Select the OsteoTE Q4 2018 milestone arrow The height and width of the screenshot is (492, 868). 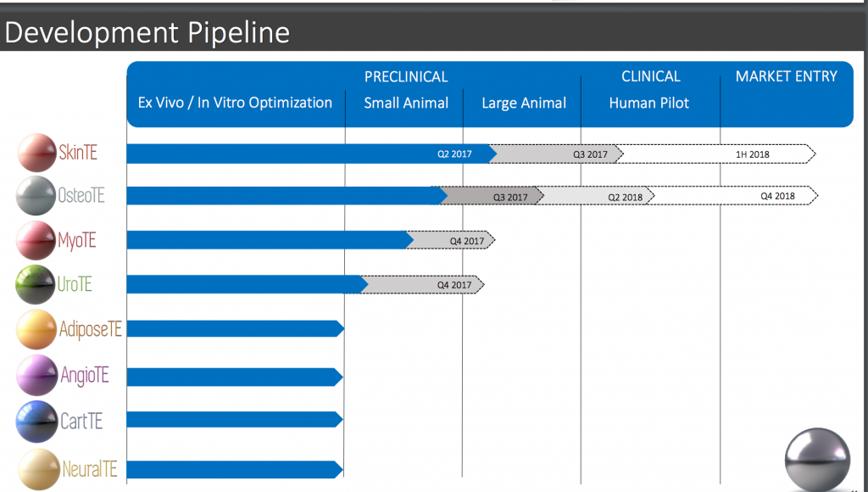coord(732,196)
